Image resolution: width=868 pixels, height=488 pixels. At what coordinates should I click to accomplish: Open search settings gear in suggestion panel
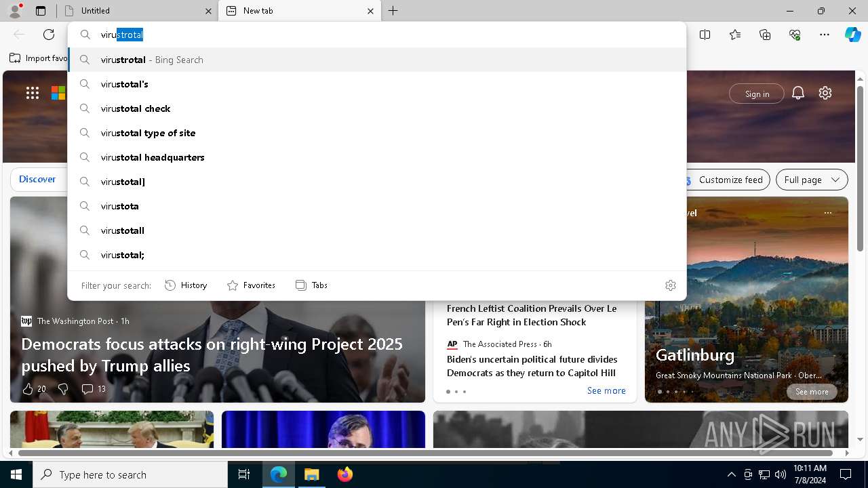tap(671, 285)
